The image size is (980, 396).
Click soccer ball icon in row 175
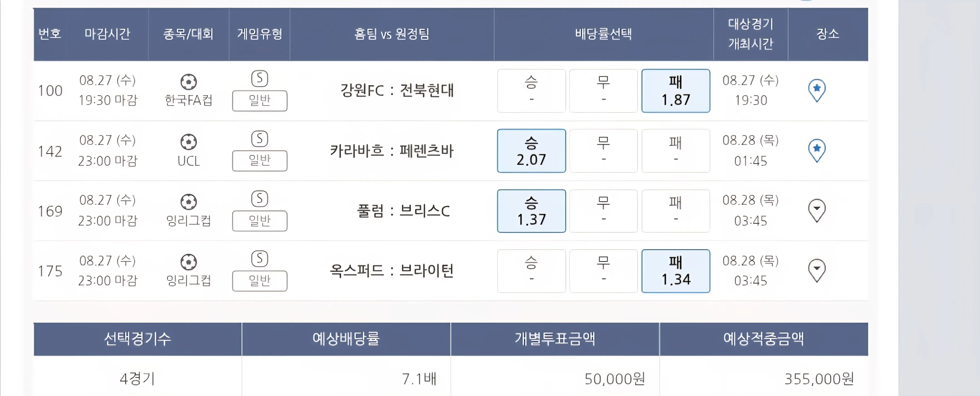point(188,262)
